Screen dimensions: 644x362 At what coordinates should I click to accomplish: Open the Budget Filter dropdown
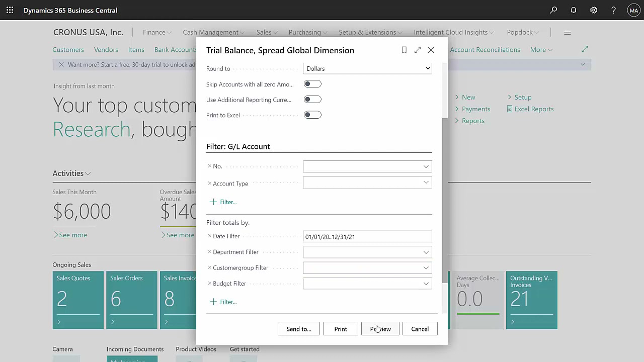tap(426, 284)
